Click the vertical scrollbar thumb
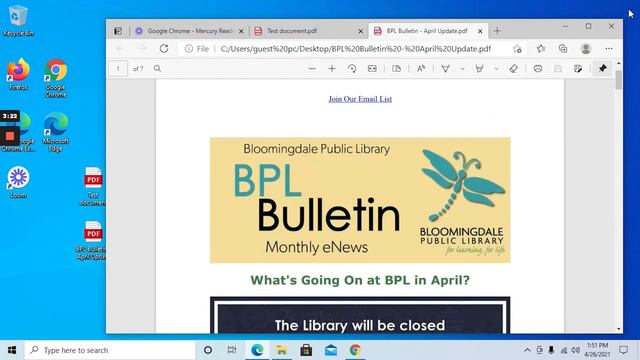This screenshot has width=640, height=360. coord(618,79)
